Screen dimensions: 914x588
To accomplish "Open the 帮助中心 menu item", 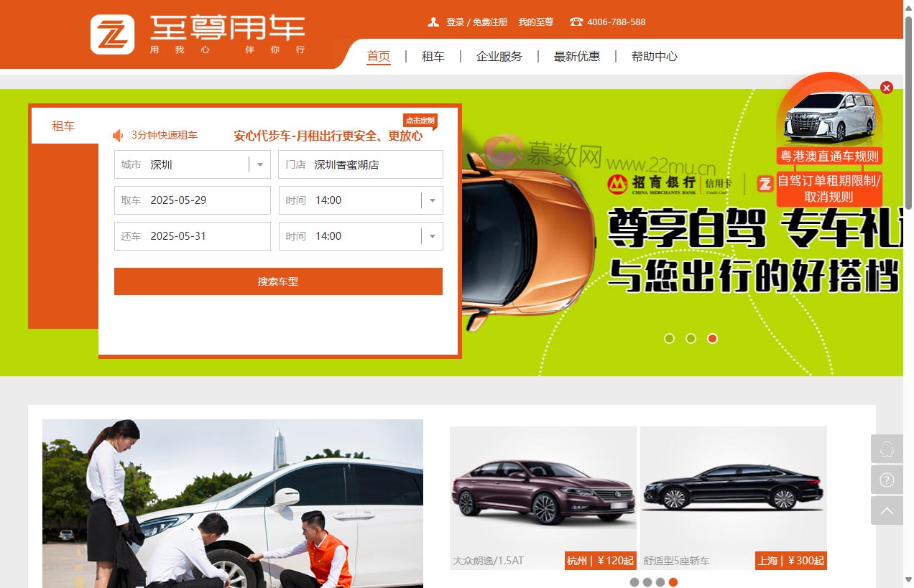I will (654, 56).
